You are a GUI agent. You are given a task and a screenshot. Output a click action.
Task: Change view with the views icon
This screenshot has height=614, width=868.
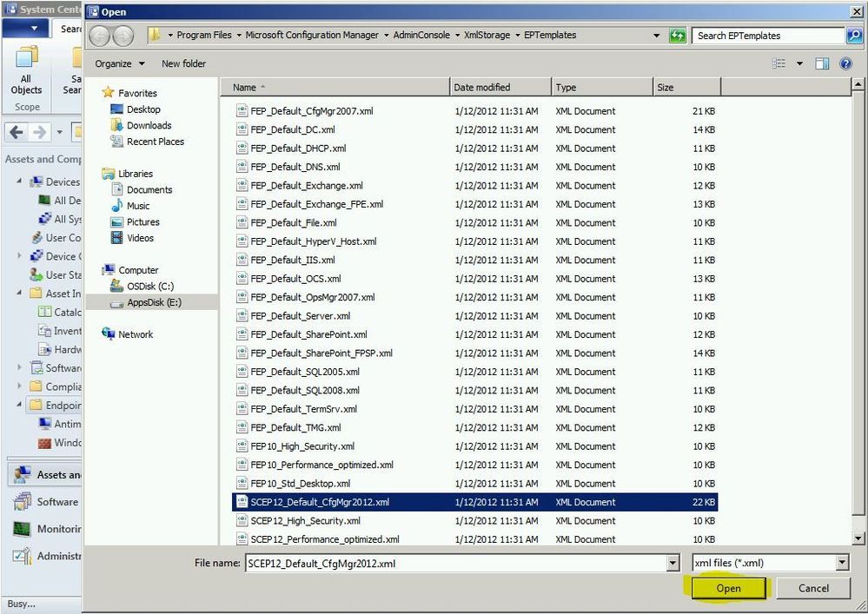click(779, 63)
